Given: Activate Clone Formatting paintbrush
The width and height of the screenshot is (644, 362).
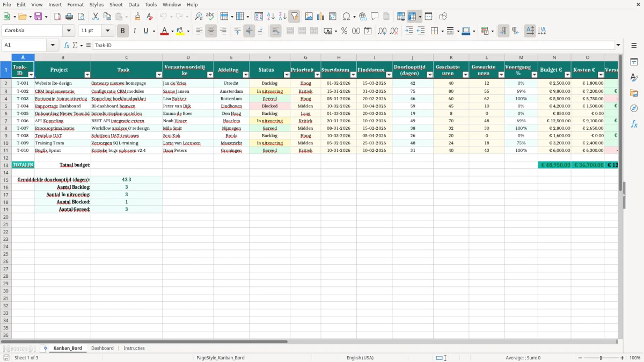Looking at the screenshot, I should pos(137,17).
